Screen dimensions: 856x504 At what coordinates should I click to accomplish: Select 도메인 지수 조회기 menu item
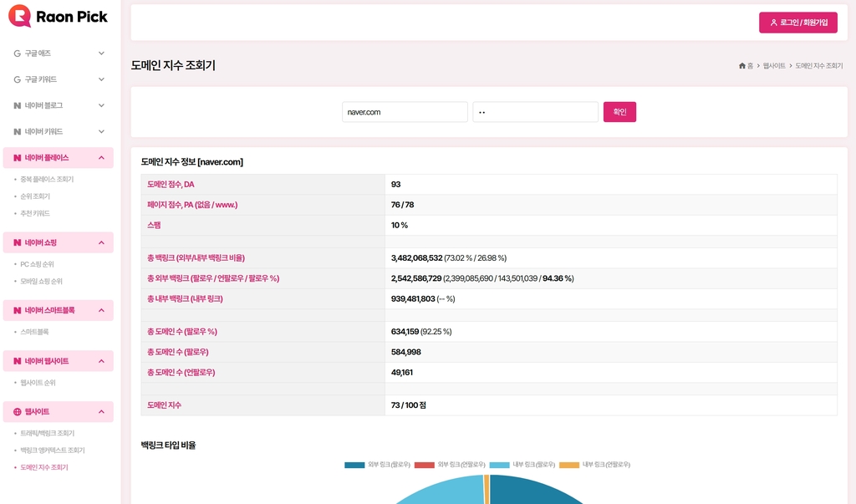point(44,467)
